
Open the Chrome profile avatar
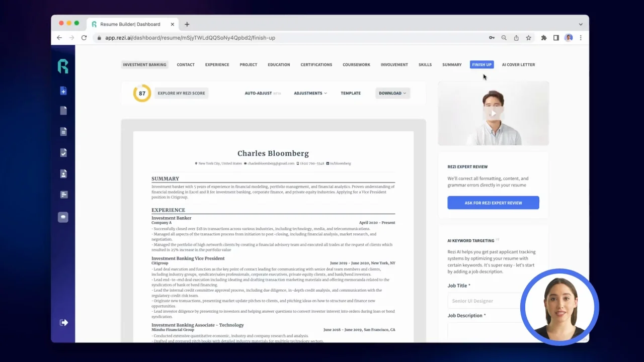[569, 38]
